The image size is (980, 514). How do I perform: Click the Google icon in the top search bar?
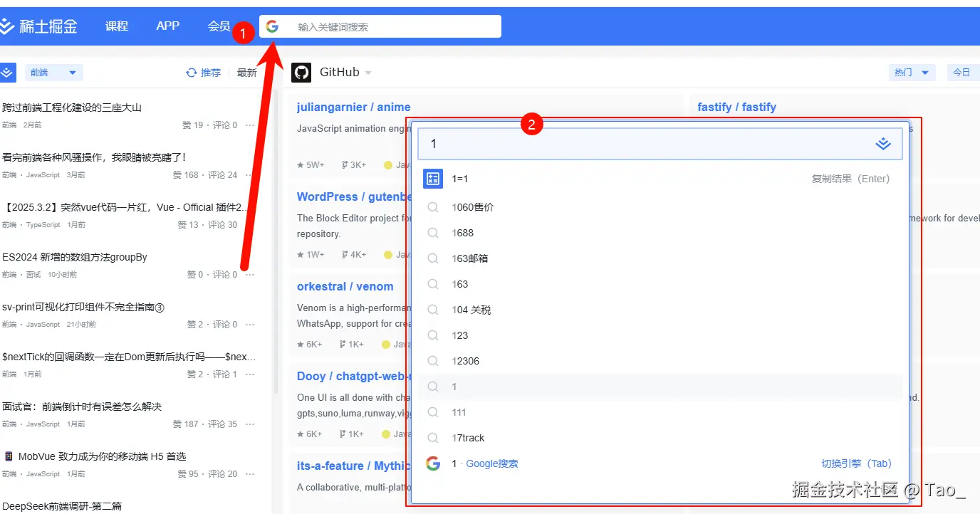point(272,26)
